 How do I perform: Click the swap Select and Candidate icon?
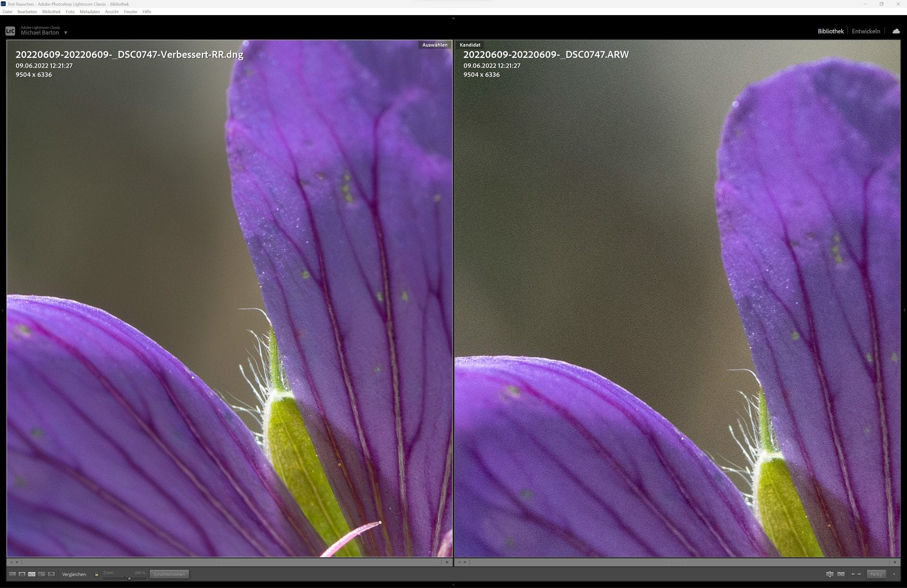(x=830, y=574)
